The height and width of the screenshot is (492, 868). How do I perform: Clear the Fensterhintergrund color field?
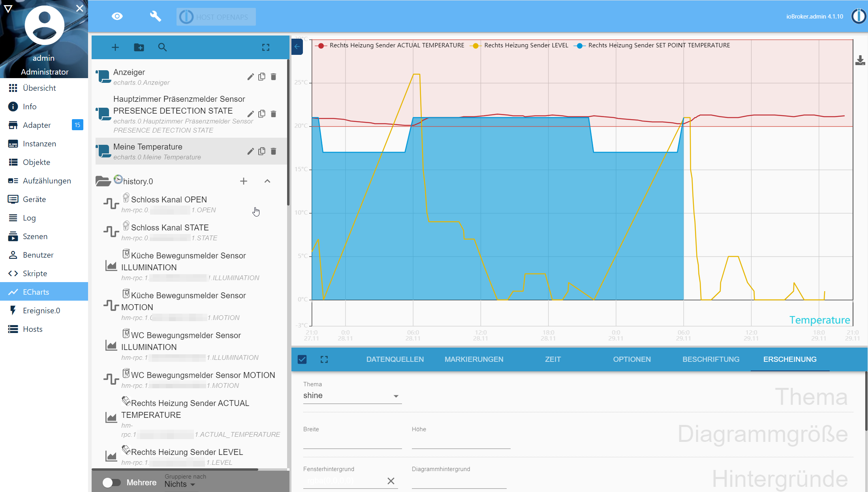(x=391, y=481)
